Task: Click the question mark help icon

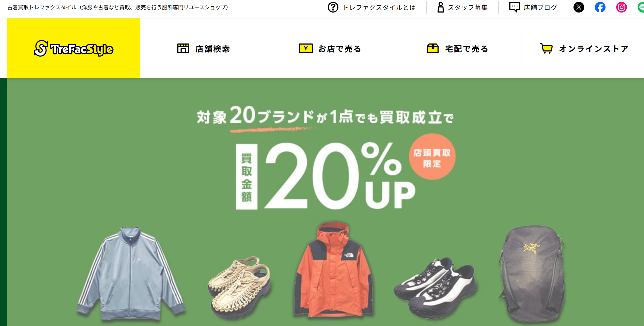Action: [x=333, y=7]
